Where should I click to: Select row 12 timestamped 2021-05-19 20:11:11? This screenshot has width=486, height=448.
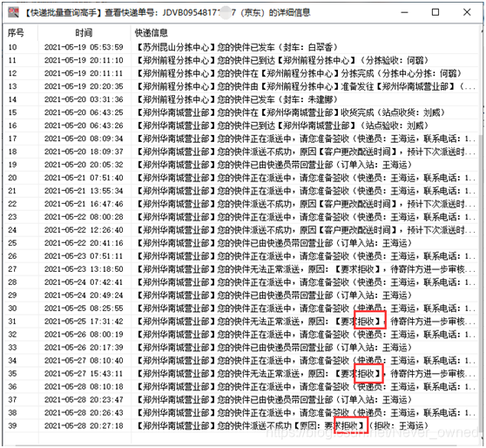click(240, 73)
